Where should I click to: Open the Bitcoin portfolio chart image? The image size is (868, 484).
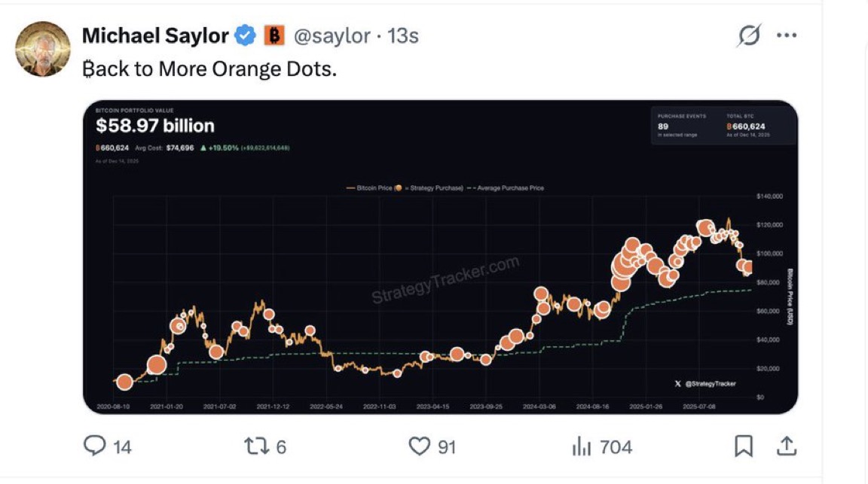pyautogui.click(x=440, y=257)
